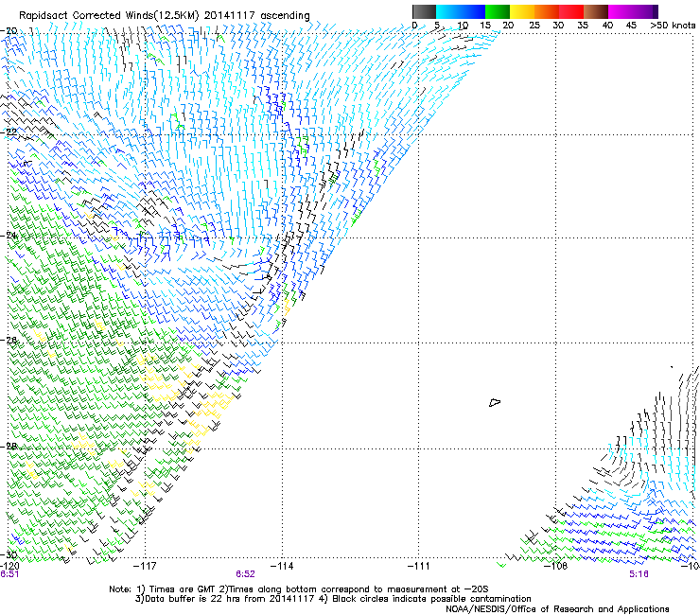
Task: Click the magenta 40-45 knots legend color
Action: (621, 11)
